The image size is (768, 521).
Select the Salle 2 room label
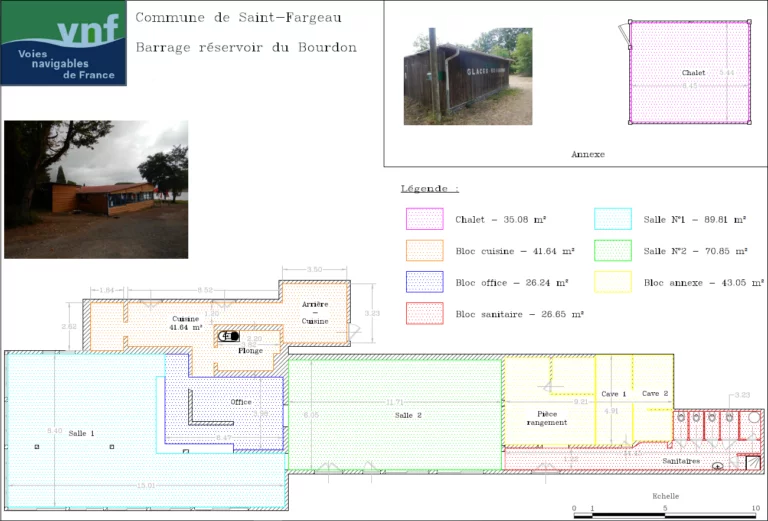[408, 415]
